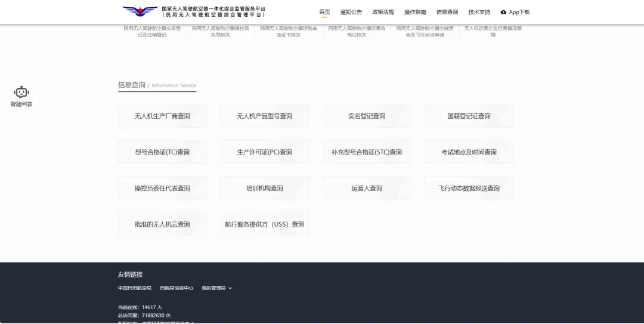Click the 友情链接 footer heading

pyautogui.click(x=130, y=274)
